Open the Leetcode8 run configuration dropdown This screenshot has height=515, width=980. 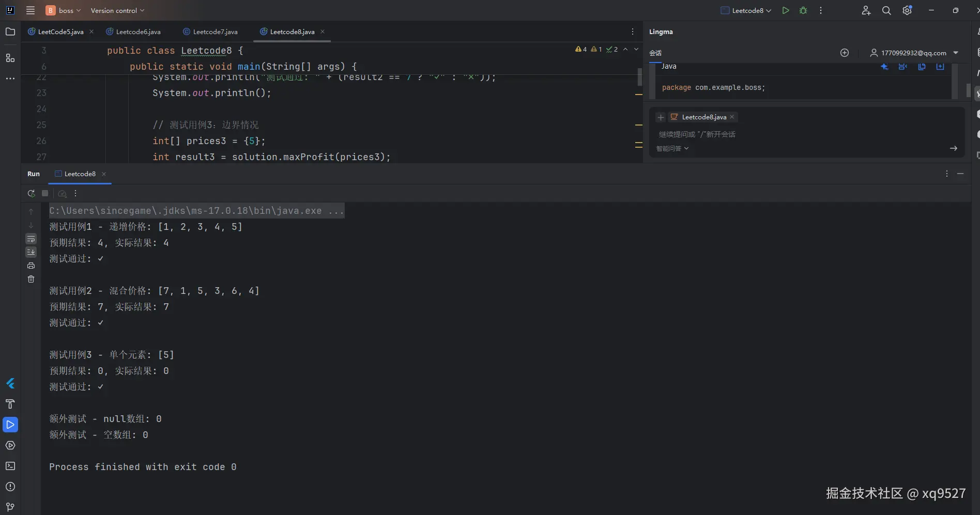pos(747,10)
